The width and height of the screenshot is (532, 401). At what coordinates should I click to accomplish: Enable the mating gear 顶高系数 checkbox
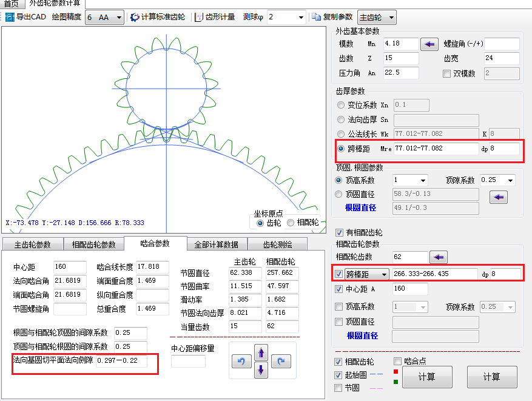338,307
